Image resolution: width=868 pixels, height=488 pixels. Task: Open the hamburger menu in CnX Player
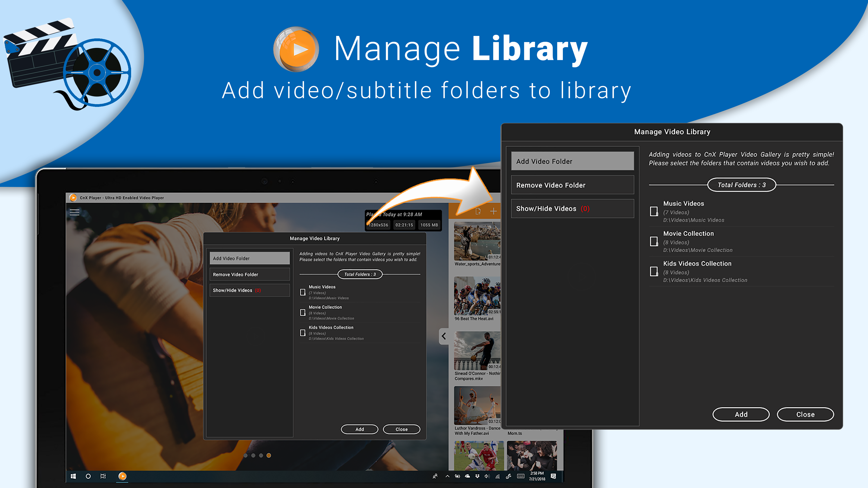pyautogui.click(x=74, y=212)
